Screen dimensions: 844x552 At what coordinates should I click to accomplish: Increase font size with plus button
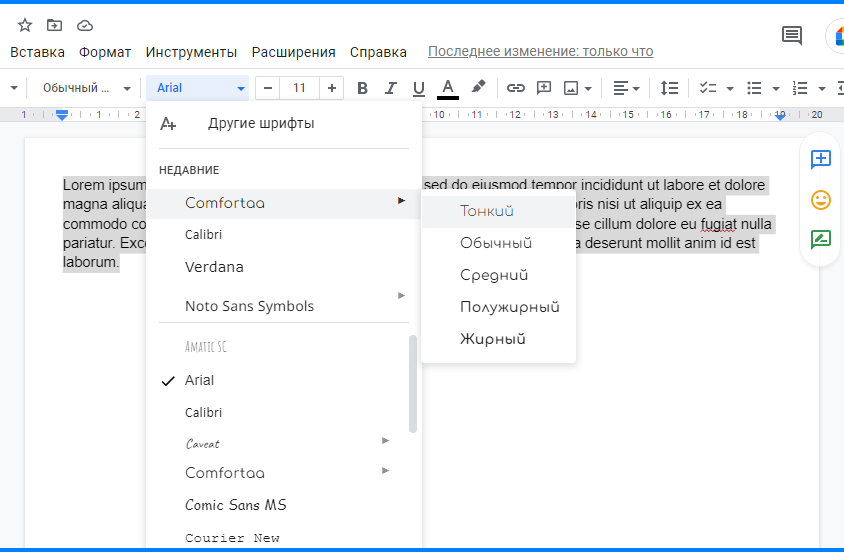click(x=332, y=88)
